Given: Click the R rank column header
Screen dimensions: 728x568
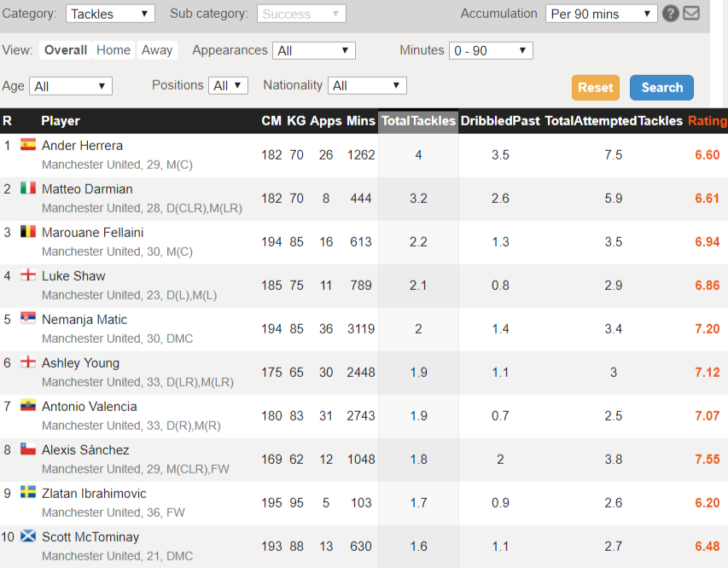Looking at the screenshot, I should click(x=7, y=121).
